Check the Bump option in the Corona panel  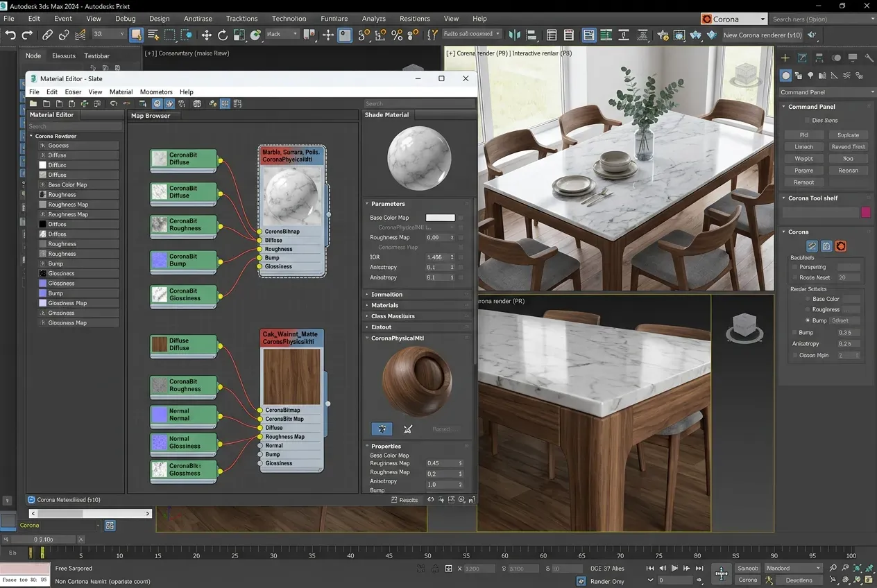click(794, 332)
